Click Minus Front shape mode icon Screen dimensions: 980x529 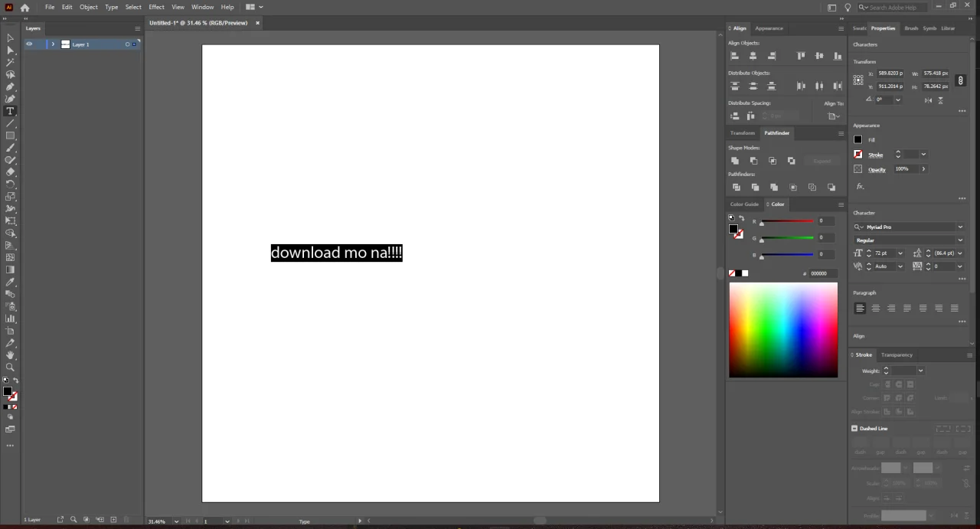point(753,161)
